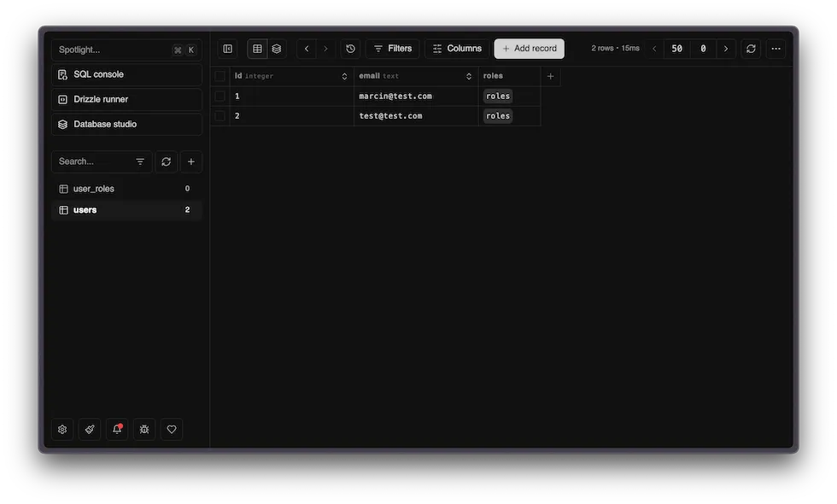
Task: Open sort arrows on email column
Action: (x=469, y=76)
